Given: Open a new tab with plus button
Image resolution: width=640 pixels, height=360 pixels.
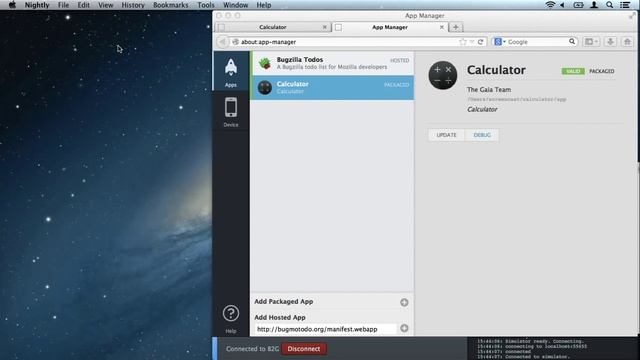Looking at the screenshot, I should pyautogui.click(x=456, y=27).
